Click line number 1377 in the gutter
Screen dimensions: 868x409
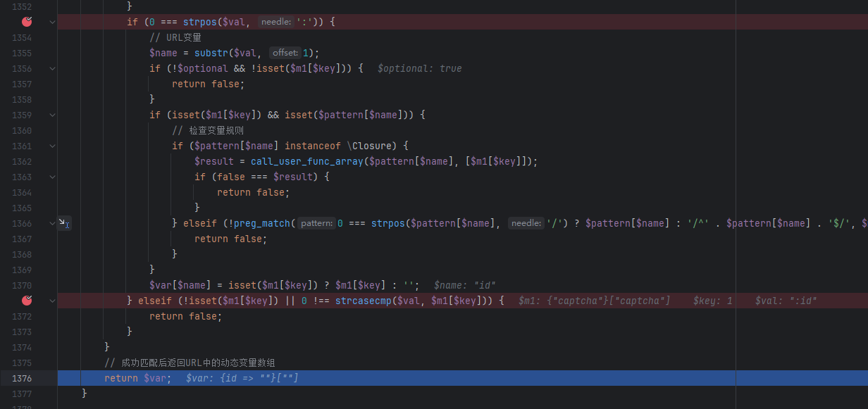[x=22, y=394]
